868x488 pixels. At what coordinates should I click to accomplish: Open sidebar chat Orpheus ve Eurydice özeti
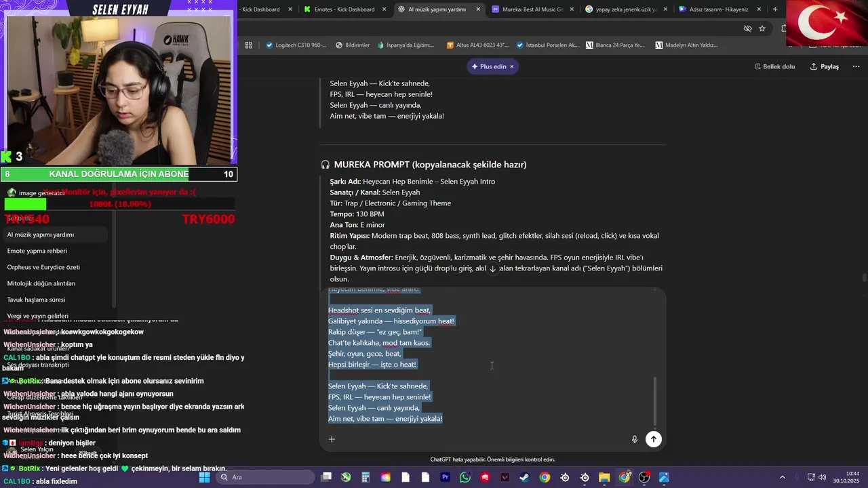56,267
